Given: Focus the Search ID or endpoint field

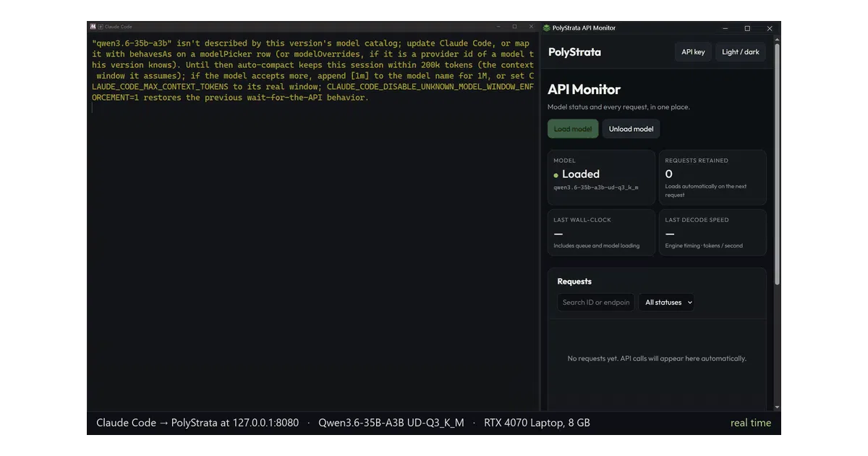Looking at the screenshot, I should [596, 303].
